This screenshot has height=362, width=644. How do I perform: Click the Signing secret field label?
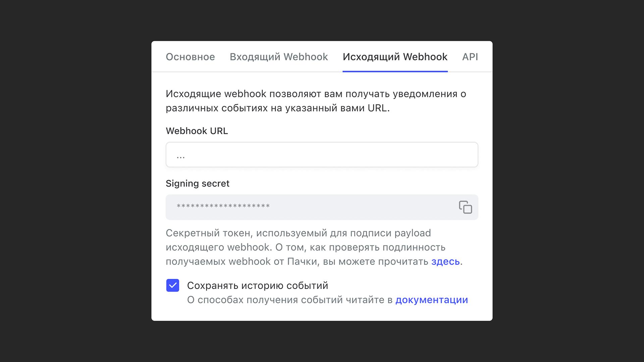pyautogui.click(x=197, y=183)
